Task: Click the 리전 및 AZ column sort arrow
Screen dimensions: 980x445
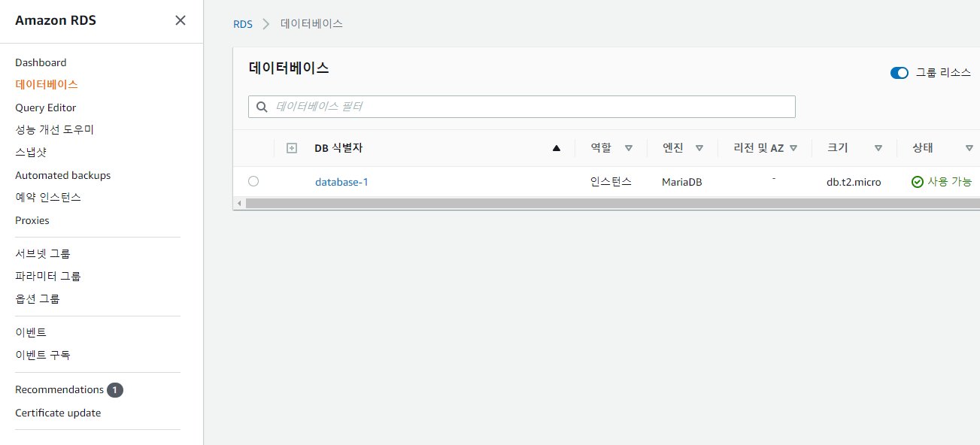Action: coord(793,149)
